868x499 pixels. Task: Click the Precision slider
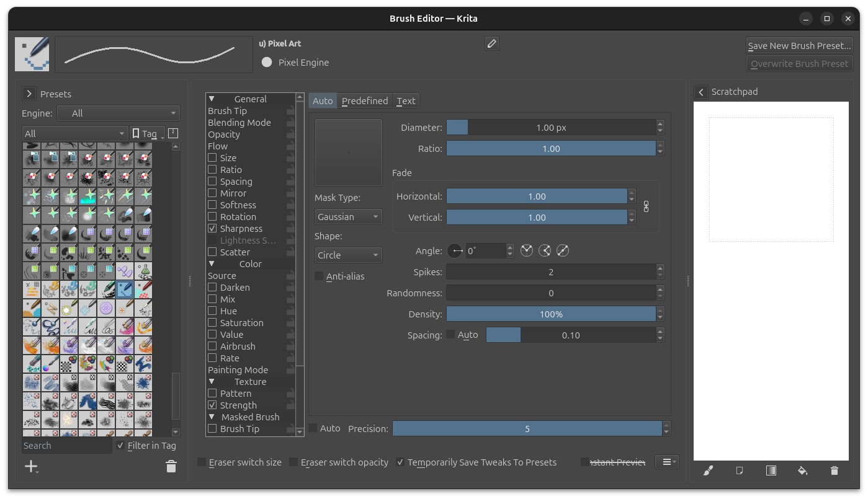(527, 428)
